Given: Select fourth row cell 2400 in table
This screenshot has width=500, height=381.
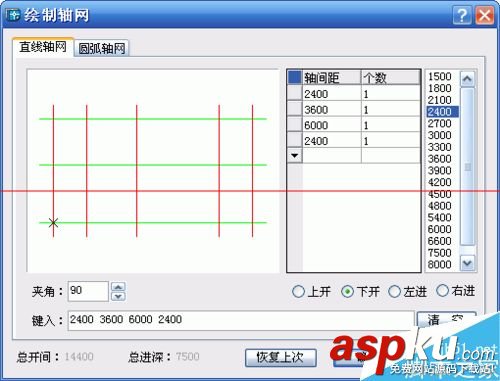Looking at the screenshot, I should click(x=331, y=140).
